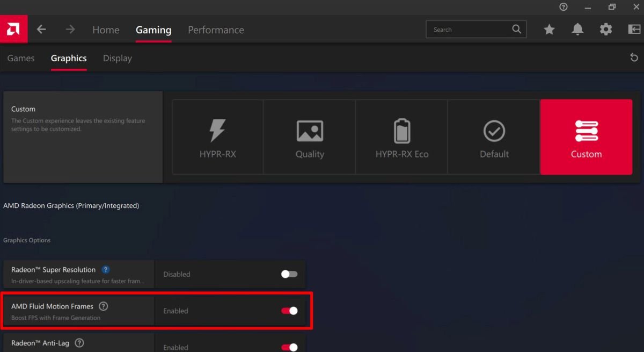This screenshot has height=352, width=644.
Task: Go forward with the right arrow
Action: click(70, 30)
